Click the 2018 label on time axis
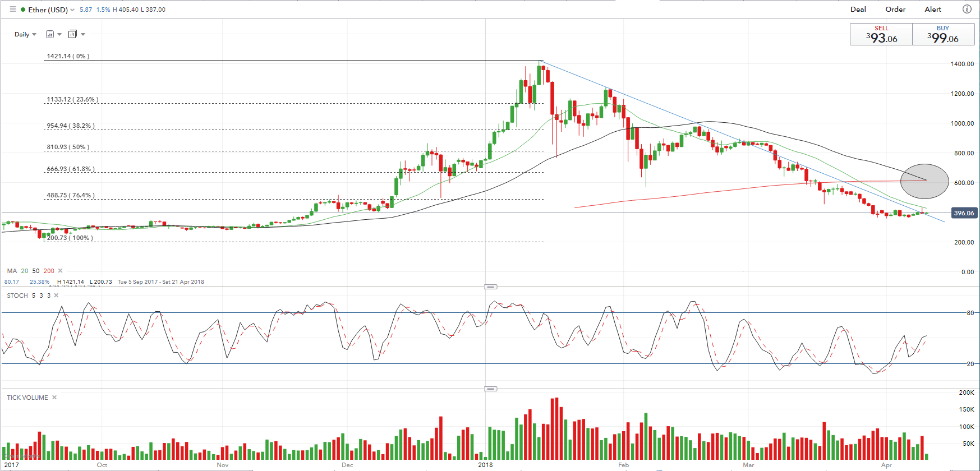980x471 pixels. click(485, 465)
